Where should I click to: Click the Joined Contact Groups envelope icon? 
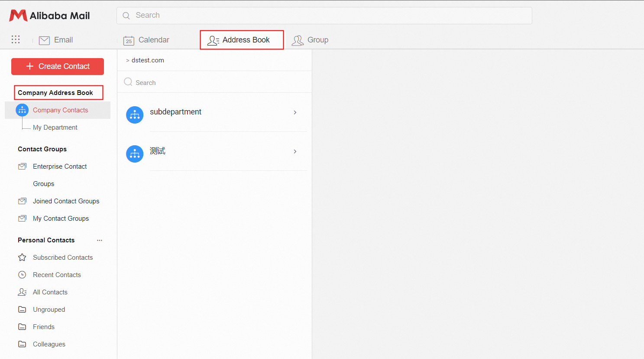(22, 201)
